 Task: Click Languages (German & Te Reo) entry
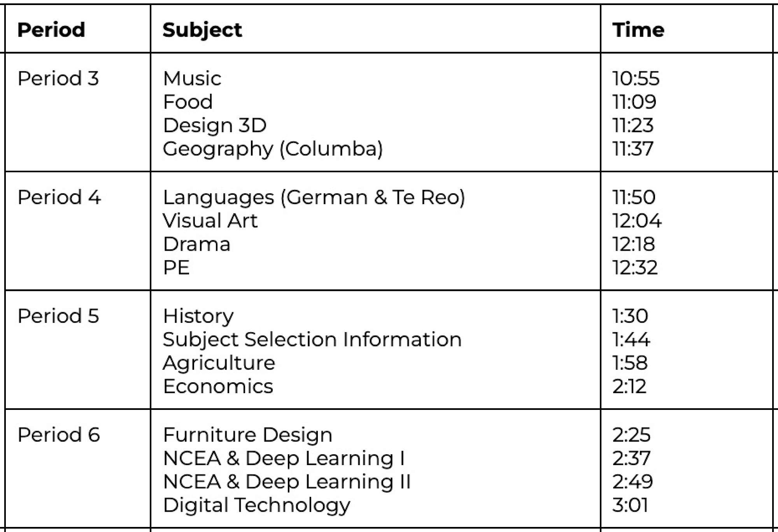coord(314,197)
